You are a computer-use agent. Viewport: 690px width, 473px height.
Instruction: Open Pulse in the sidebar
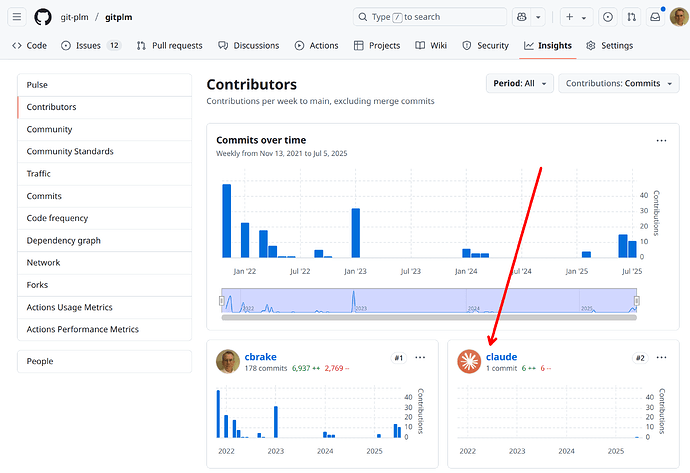(x=104, y=85)
